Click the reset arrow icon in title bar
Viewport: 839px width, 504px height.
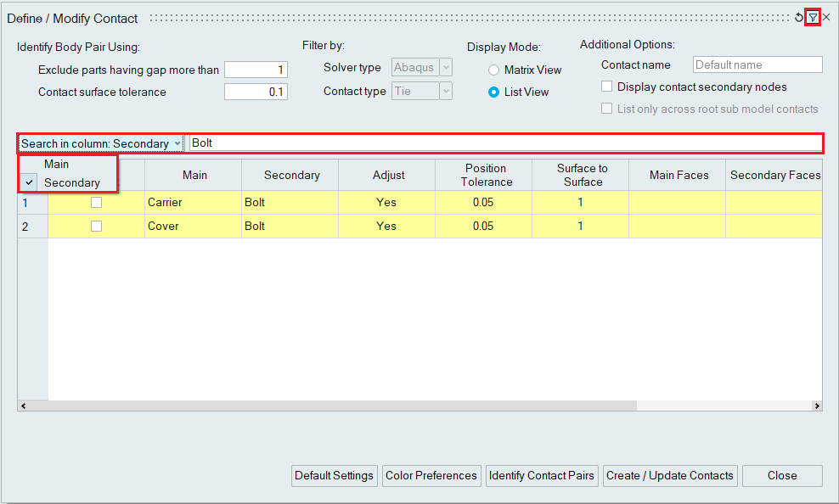point(799,17)
